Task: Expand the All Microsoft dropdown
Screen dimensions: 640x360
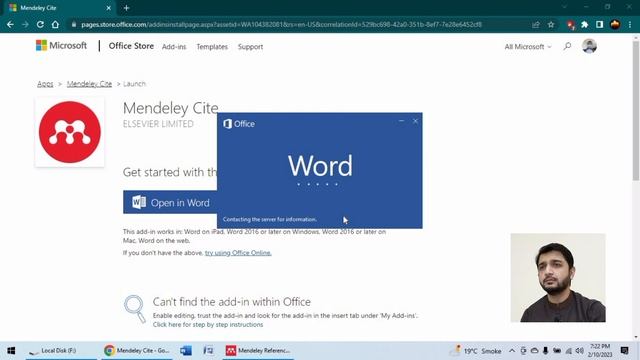Action: click(x=528, y=47)
